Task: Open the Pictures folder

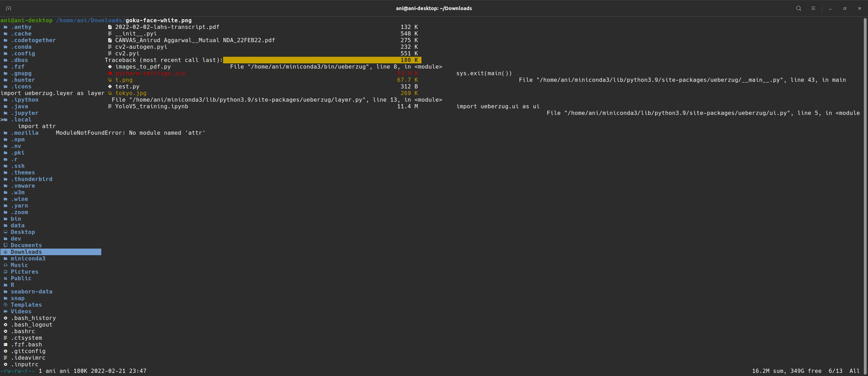Action: [24, 272]
